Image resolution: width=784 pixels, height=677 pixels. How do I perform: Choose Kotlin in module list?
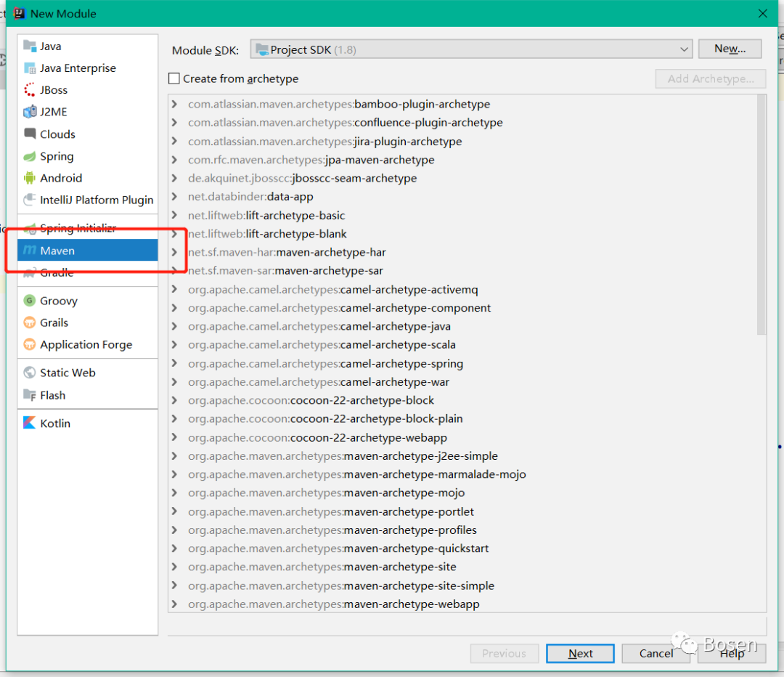pos(88,423)
